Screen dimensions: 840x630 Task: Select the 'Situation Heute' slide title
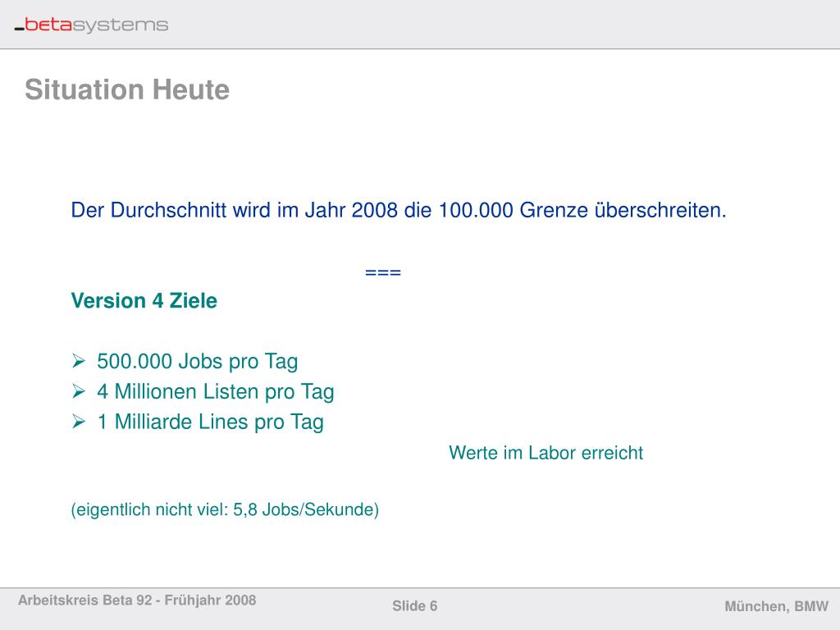(127, 89)
